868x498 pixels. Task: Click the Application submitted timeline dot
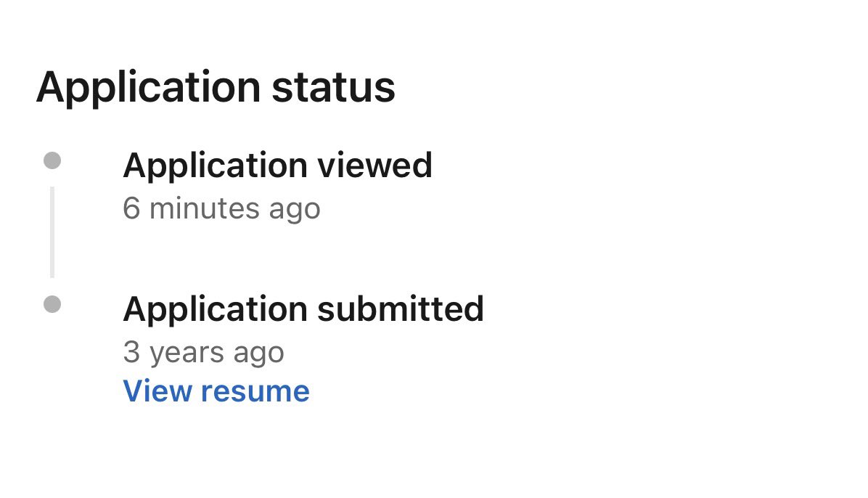pos(52,304)
